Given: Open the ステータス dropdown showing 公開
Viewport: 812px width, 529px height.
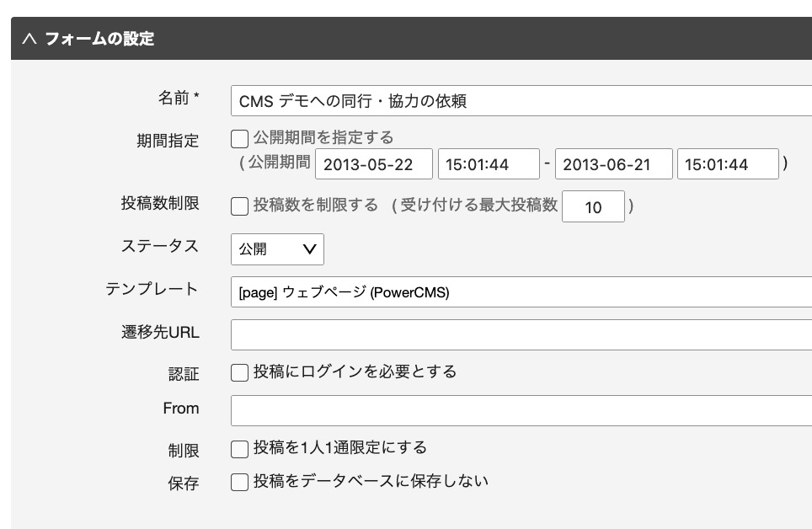Looking at the screenshot, I should [x=278, y=249].
